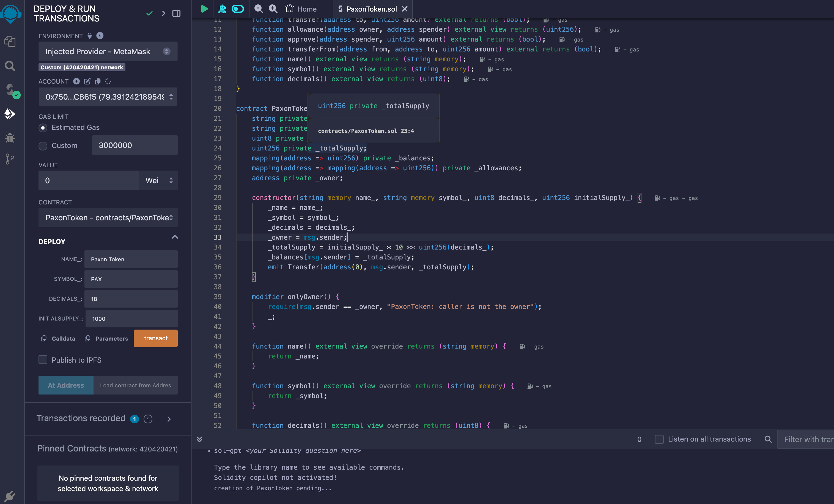Click the modifier onlyOwner() code line
834x504 pixels.
tap(295, 297)
